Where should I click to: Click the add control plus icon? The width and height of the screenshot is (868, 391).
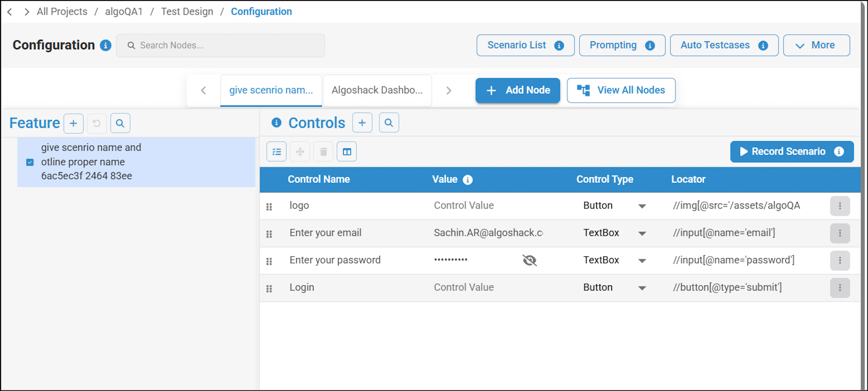[362, 123]
